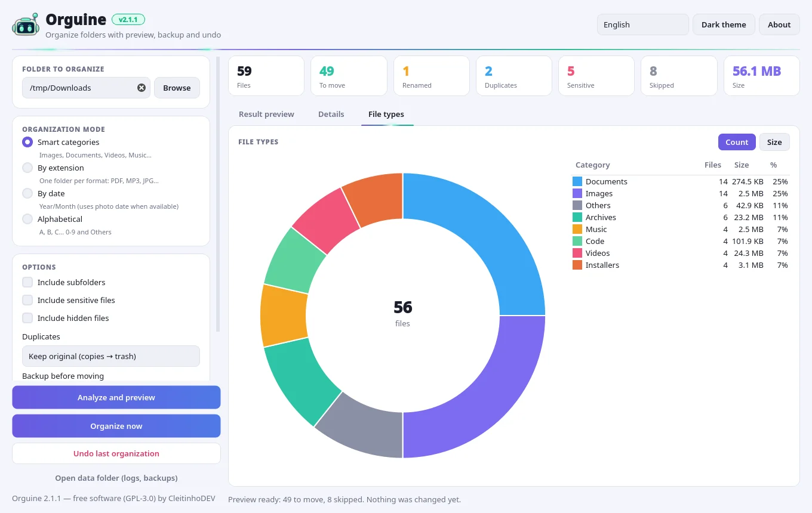This screenshot has height=513, width=812.
Task: Undo the last organization
Action: point(116,453)
